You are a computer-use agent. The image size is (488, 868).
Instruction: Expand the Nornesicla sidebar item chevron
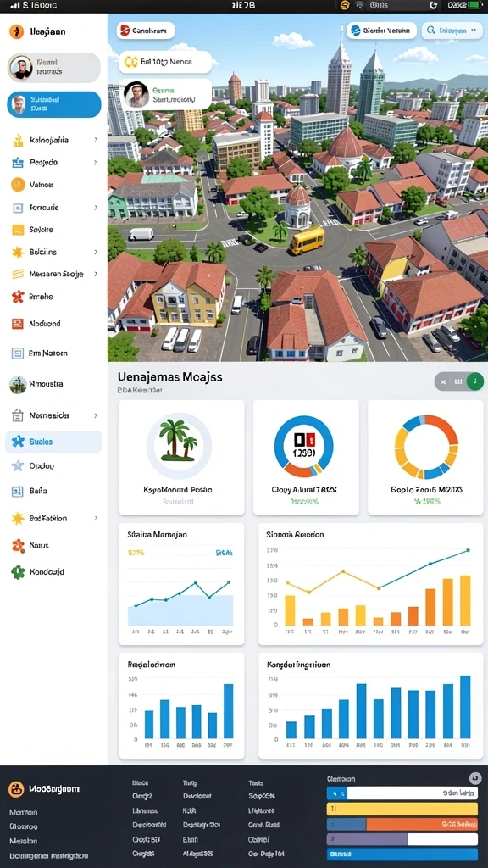pyautogui.click(x=95, y=415)
